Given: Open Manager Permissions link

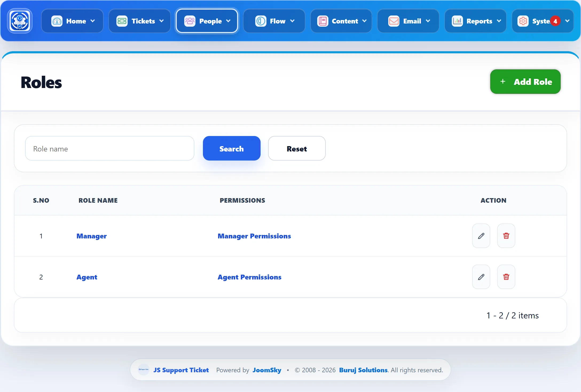Looking at the screenshot, I should pos(254,236).
